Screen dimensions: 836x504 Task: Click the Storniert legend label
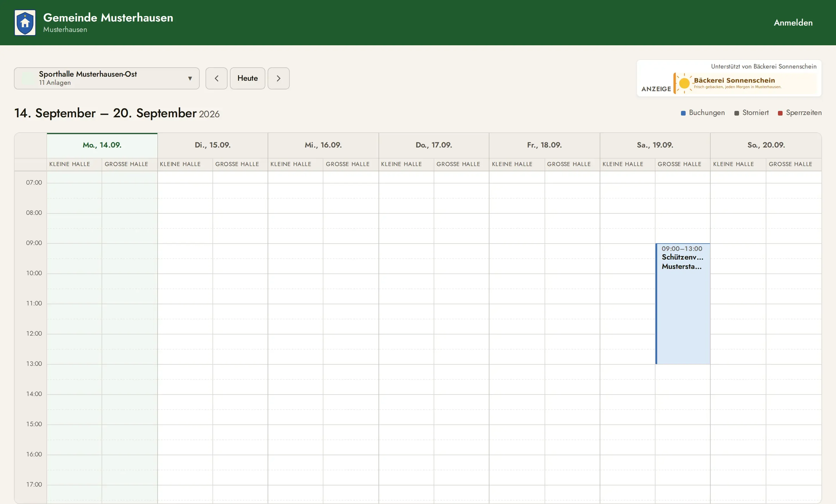pyautogui.click(x=756, y=113)
